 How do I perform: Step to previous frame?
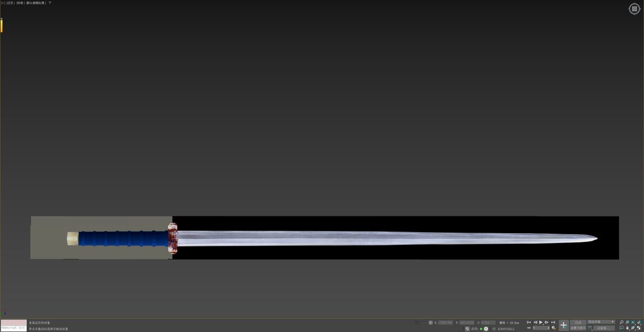pyautogui.click(x=535, y=322)
